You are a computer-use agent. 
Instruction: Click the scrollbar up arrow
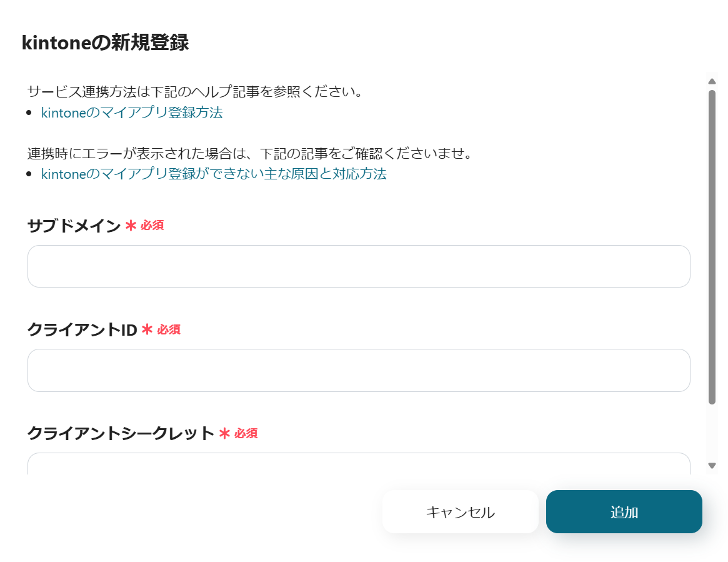pyautogui.click(x=712, y=81)
